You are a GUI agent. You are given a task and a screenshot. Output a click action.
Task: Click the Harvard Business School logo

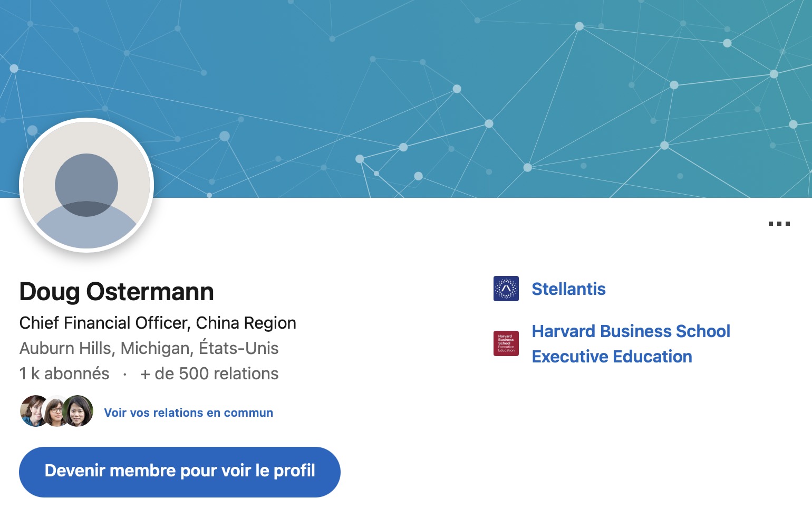pyautogui.click(x=506, y=343)
